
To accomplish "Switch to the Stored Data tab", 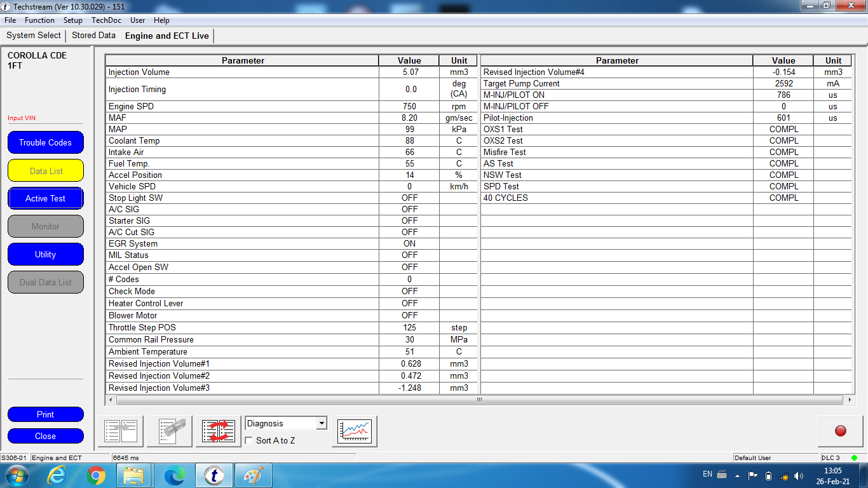I will (93, 36).
